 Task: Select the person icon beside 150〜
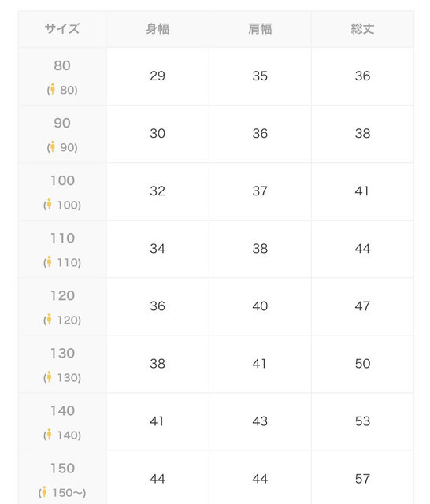[x=44, y=491]
